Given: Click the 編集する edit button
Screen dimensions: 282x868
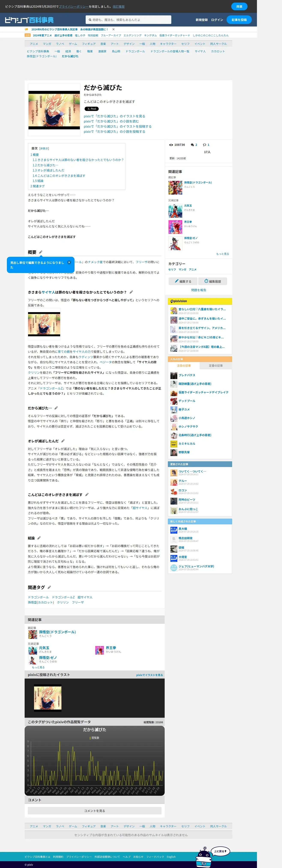Looking at the screenshot, I should [183, 281].
